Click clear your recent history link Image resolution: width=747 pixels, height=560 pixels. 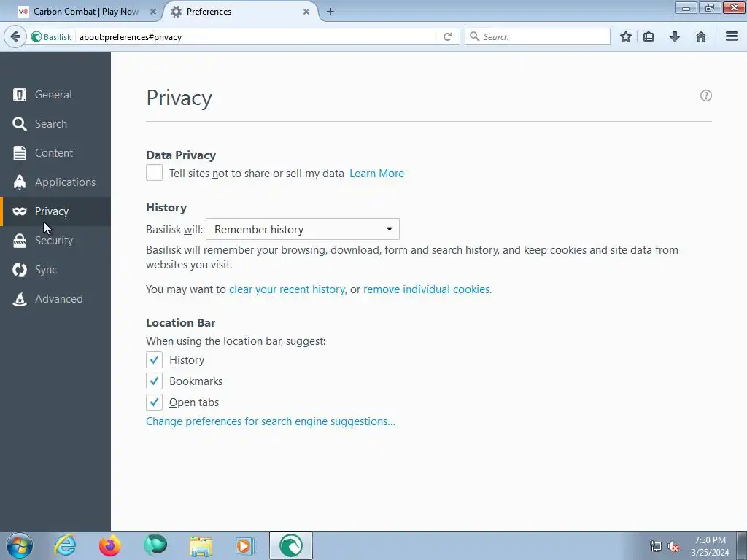click(x=287, y=289)
